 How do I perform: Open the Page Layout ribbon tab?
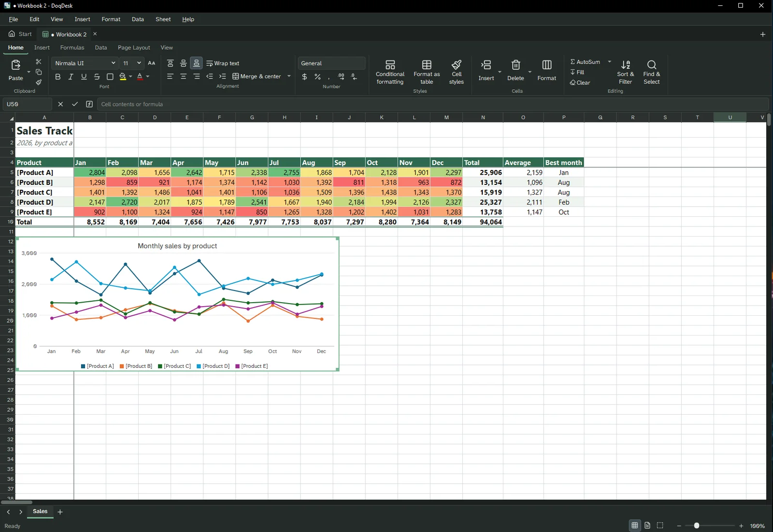[134, 47]
